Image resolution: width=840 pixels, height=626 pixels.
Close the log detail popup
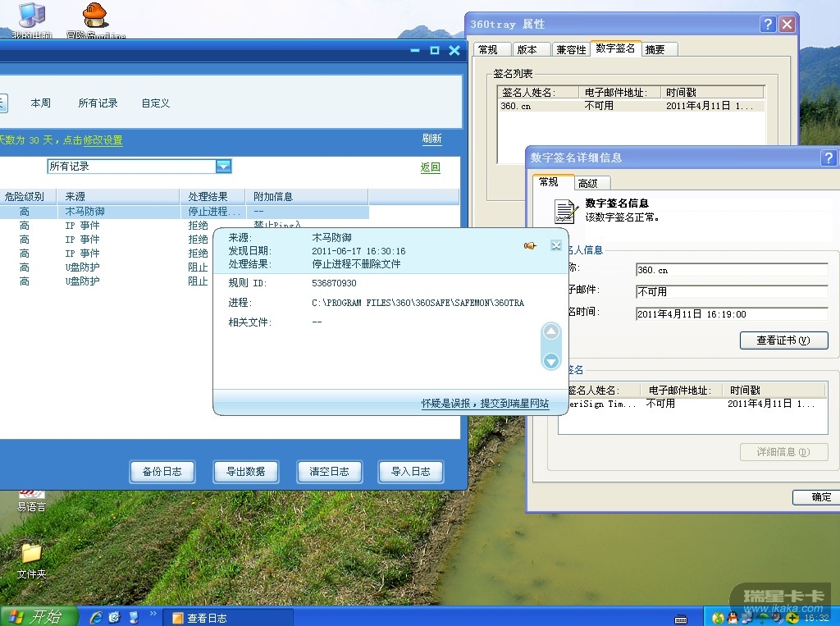coord(556,245)
